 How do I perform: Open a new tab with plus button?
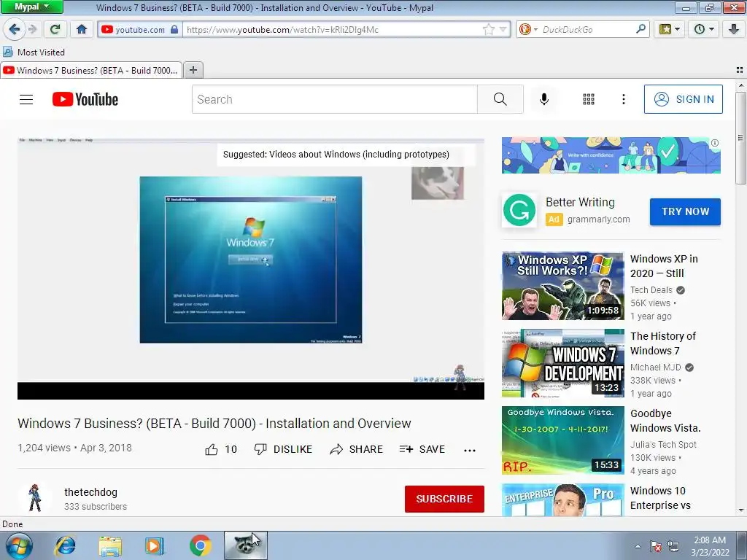pyautogui.click(x=193, y=70)
